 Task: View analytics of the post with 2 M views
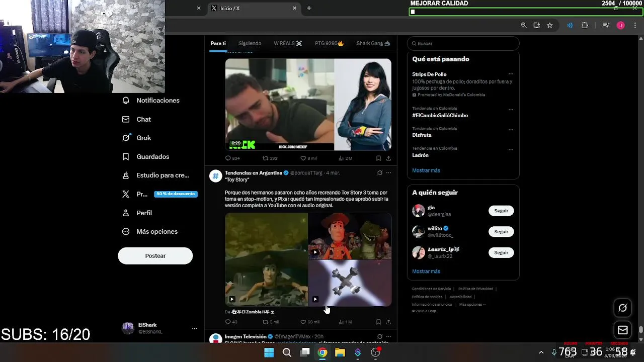[341, 158]
